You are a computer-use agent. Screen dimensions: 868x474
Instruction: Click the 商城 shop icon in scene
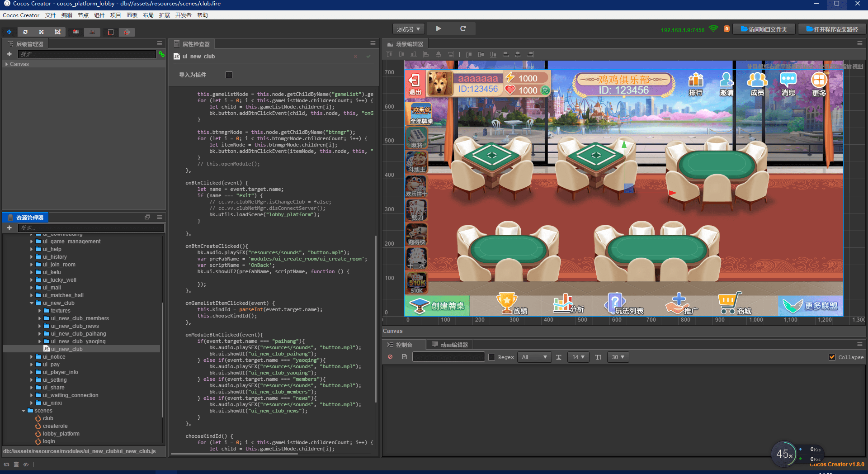(735, 304)
